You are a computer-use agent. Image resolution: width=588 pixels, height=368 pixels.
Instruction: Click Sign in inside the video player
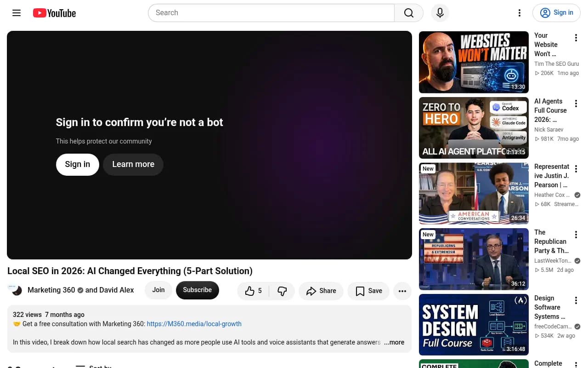pos(78,164)
